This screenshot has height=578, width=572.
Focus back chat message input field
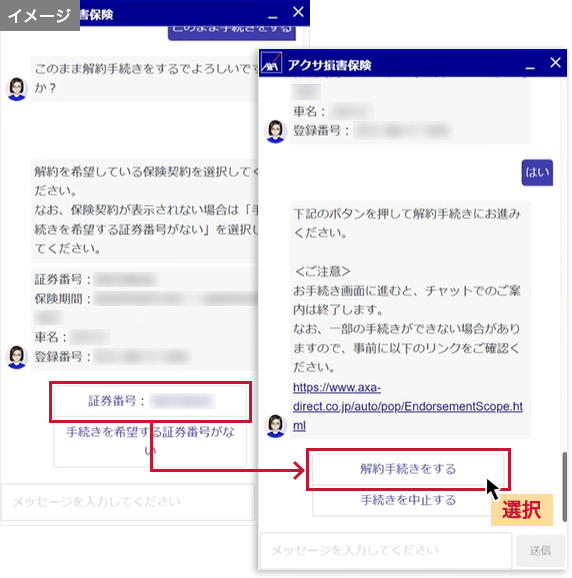tap(128, 502)
